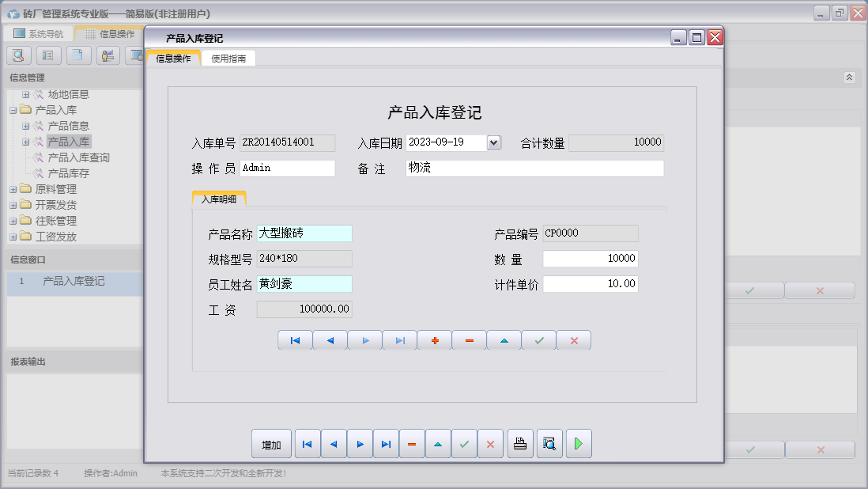
Task: Open the 系统导航 tab
Action: tap(38, 32)
